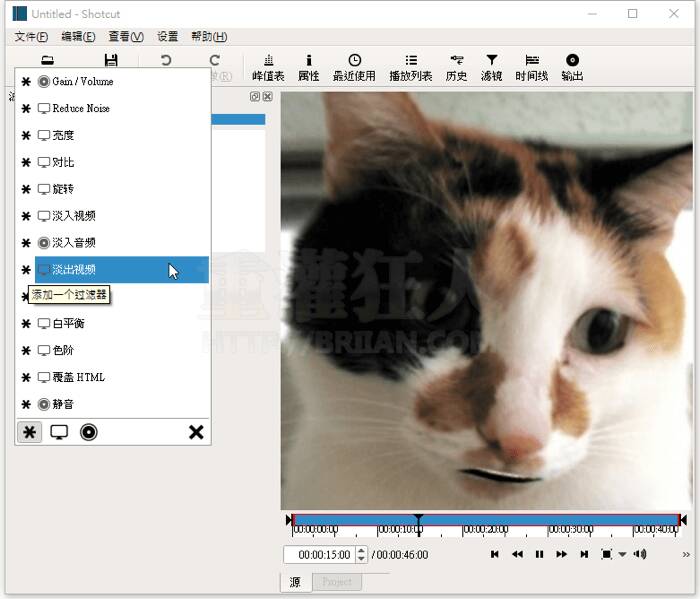Close the filter chooser with X
Viewport: 700px width, 599px height.
coord(196,432)
